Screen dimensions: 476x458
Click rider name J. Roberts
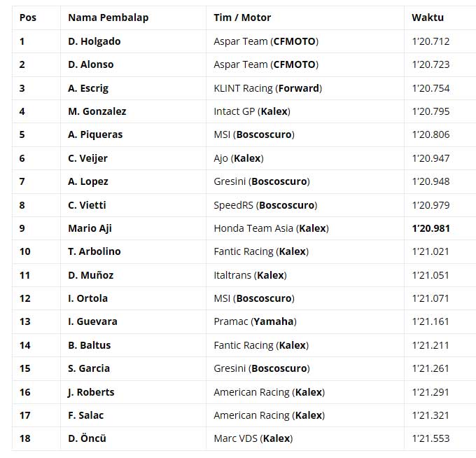point(91,392)
